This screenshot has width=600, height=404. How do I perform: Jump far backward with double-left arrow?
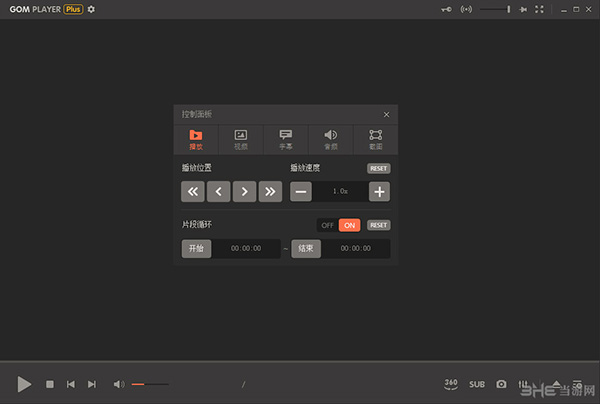pos(193,191)
